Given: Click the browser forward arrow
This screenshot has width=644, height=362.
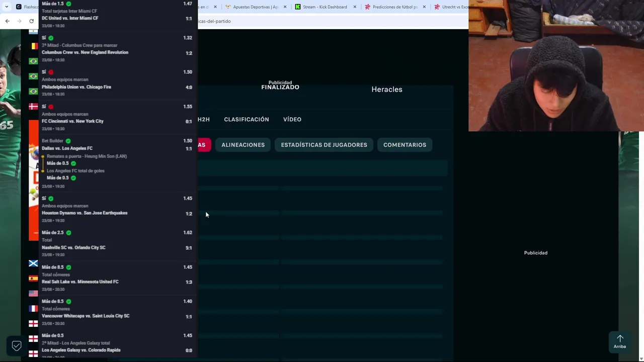Looking at the screenshot, I should click(x=19, y=21).
